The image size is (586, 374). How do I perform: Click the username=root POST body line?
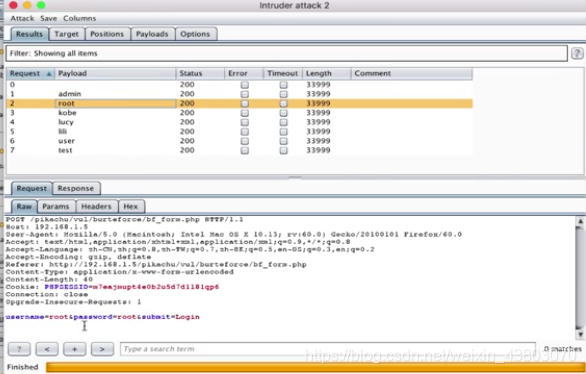102,317
